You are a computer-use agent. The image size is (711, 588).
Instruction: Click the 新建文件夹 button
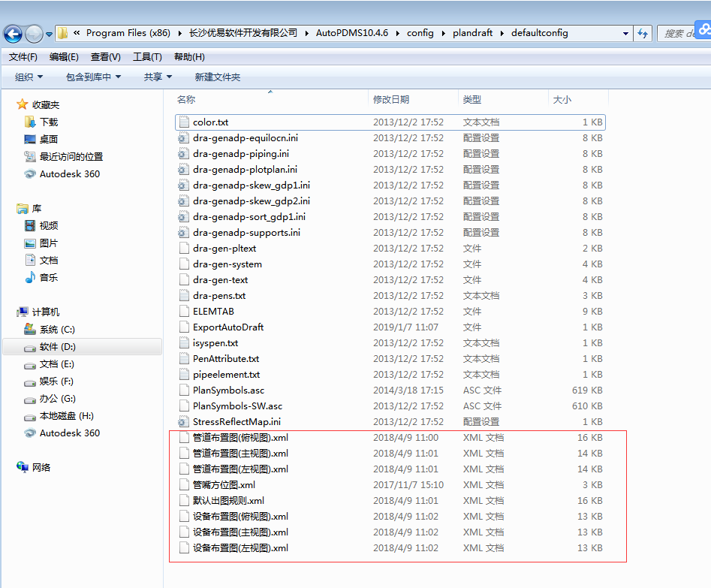coord(217,77)
